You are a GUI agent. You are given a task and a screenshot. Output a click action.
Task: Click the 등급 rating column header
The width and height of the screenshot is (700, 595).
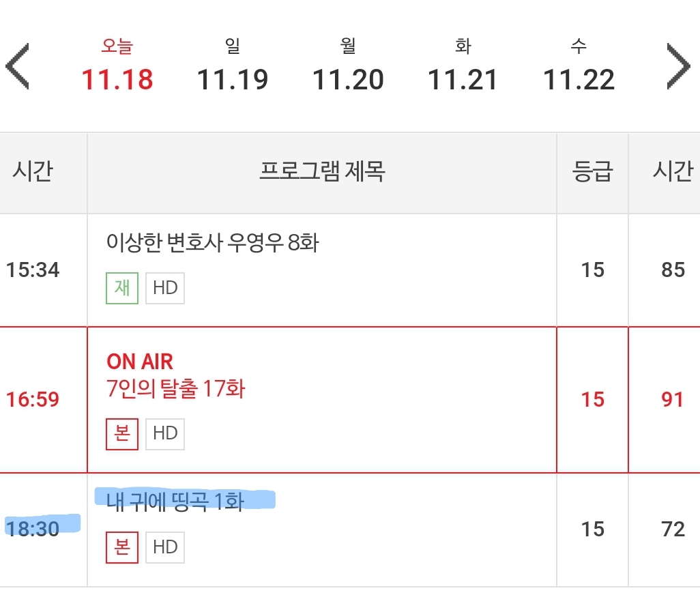(592, 171)
